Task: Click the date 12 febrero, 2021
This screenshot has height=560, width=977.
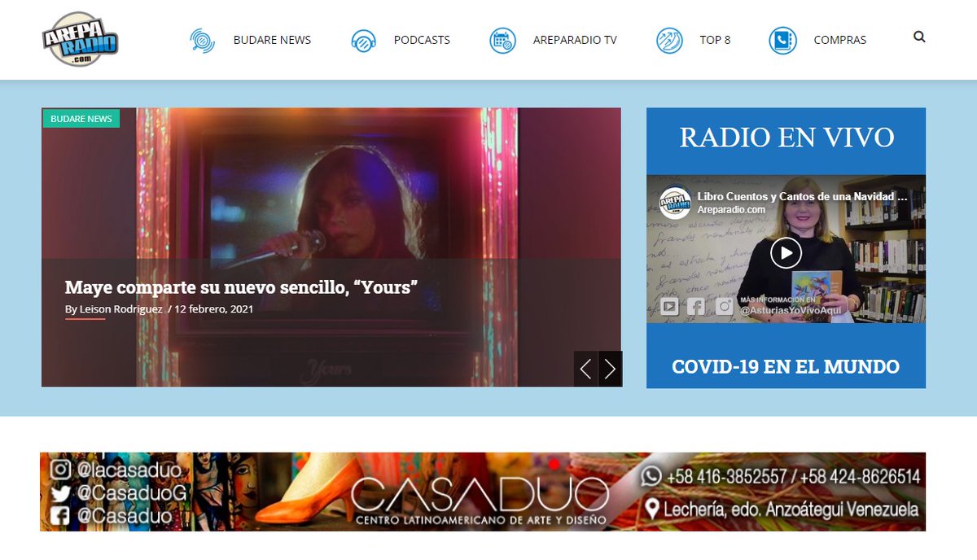Action: pyautogui.click(x=214, y=309)
